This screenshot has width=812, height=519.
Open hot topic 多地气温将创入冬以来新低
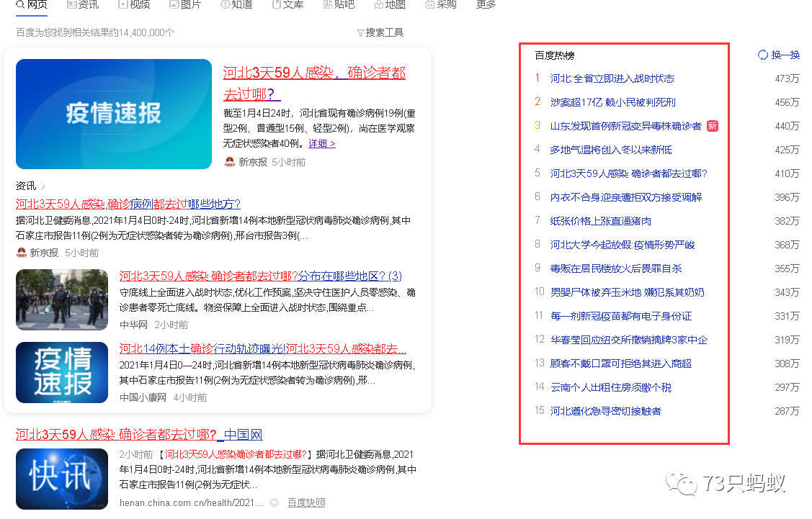pyautogui.click(x=610, y=150)
